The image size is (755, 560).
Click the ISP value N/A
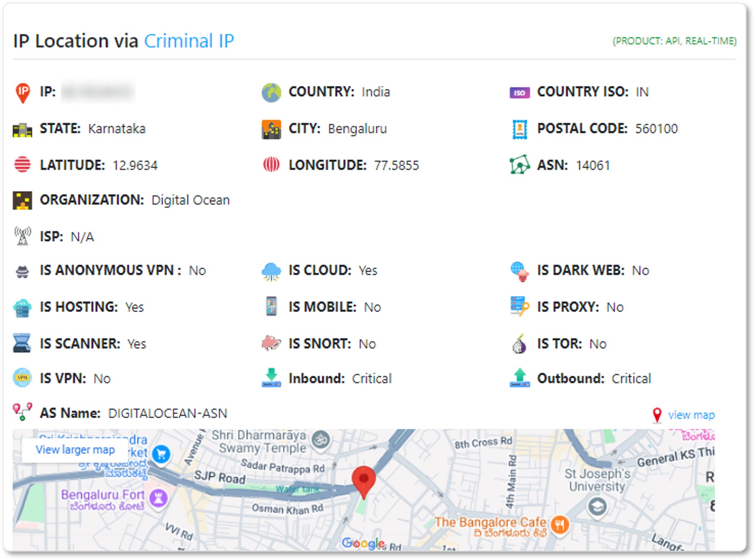[83, 237]
